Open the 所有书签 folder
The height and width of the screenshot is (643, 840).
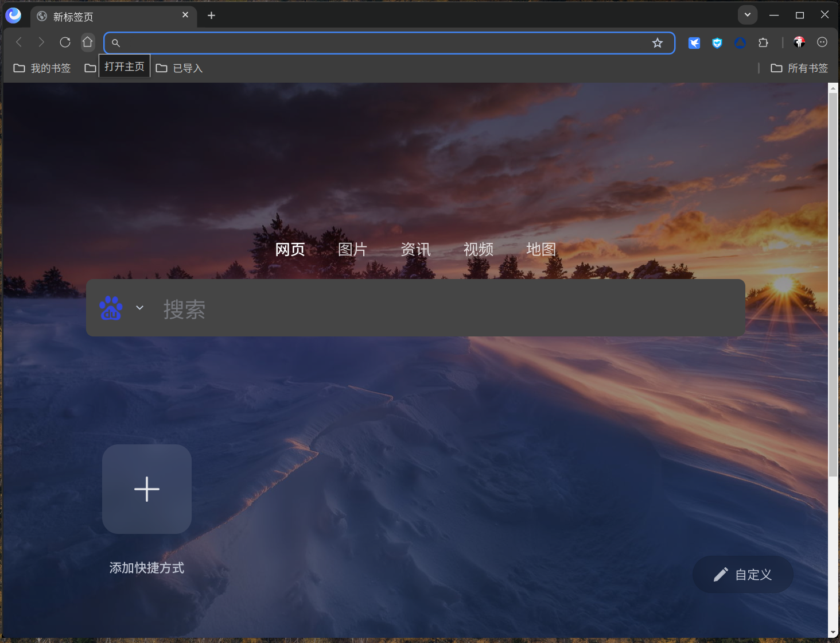coord(799,68)
